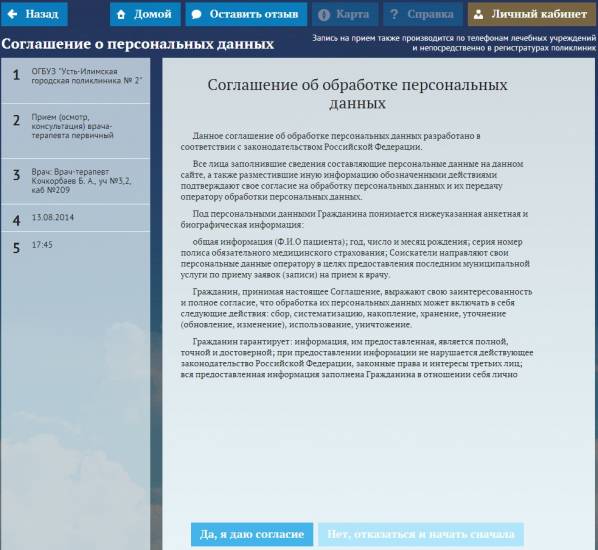598x550 pixels.
Task: Click paragraph starting Гражданин, принимая настоящее Соглашение
Action: point(356,308)
